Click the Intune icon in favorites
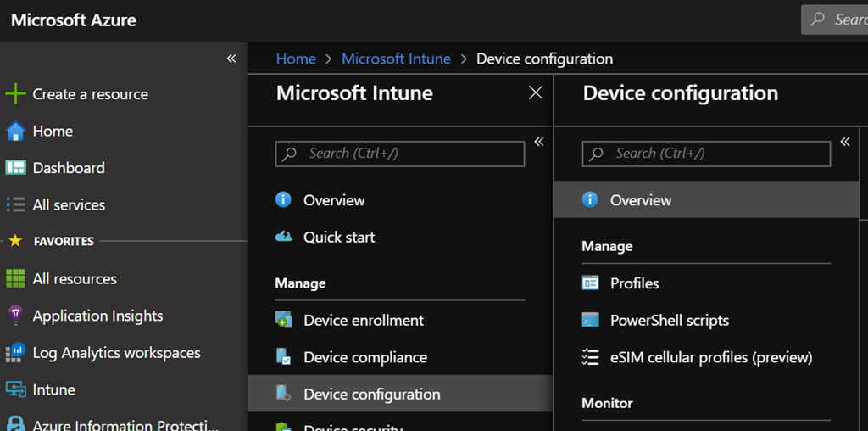The width and height of the screenshot is (868, 431). (x=15, y=389)
